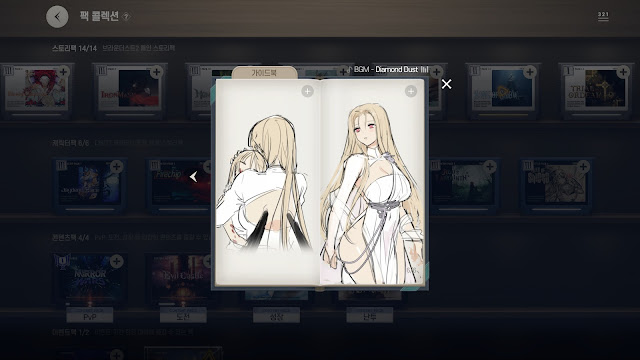Expand plus icon on IronMaiden pack

tap(156, 72)
